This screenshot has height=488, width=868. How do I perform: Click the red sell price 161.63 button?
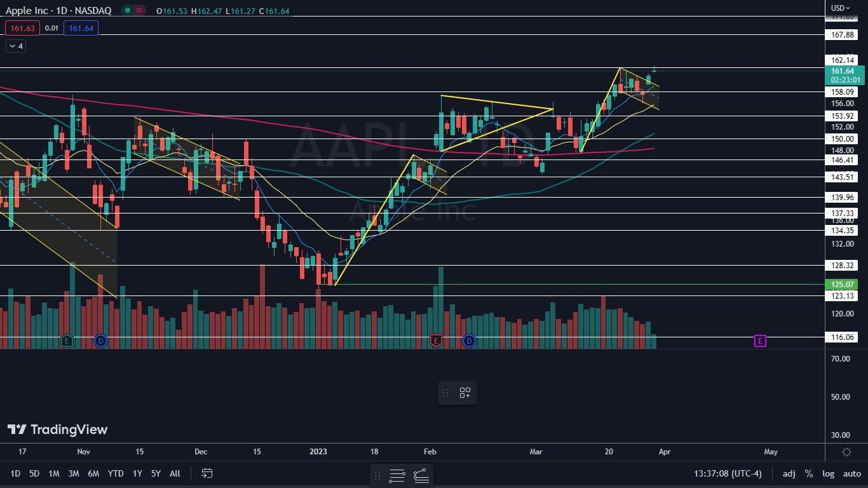pos(23,28)
